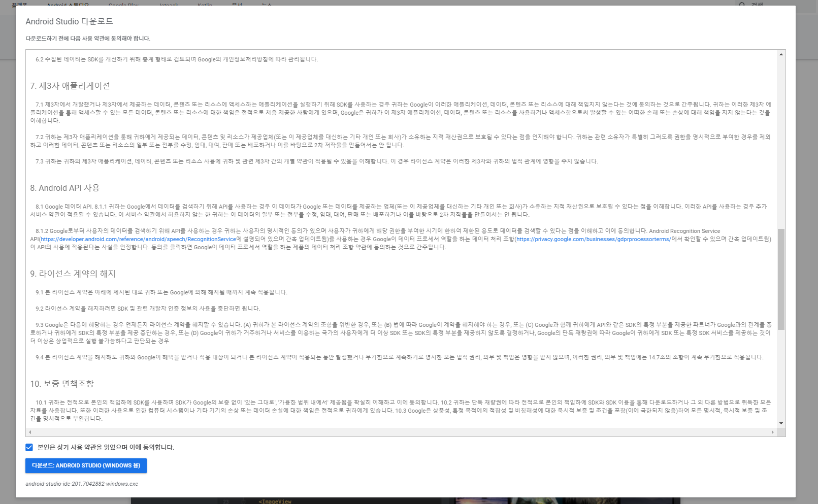The height and width of the screenshot is (504, 818).
Task: Click the heading '8. Android API 사용'
Action: [65, 188]
